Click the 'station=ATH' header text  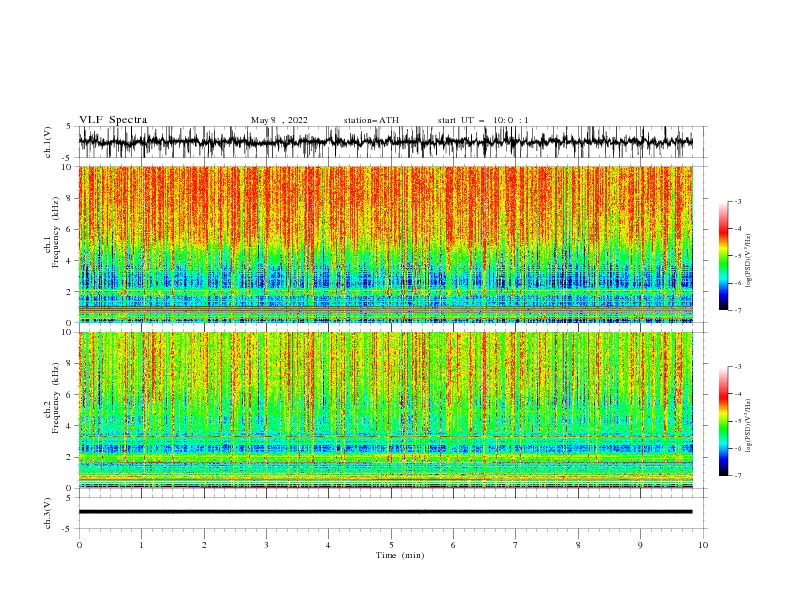(371, 120)
